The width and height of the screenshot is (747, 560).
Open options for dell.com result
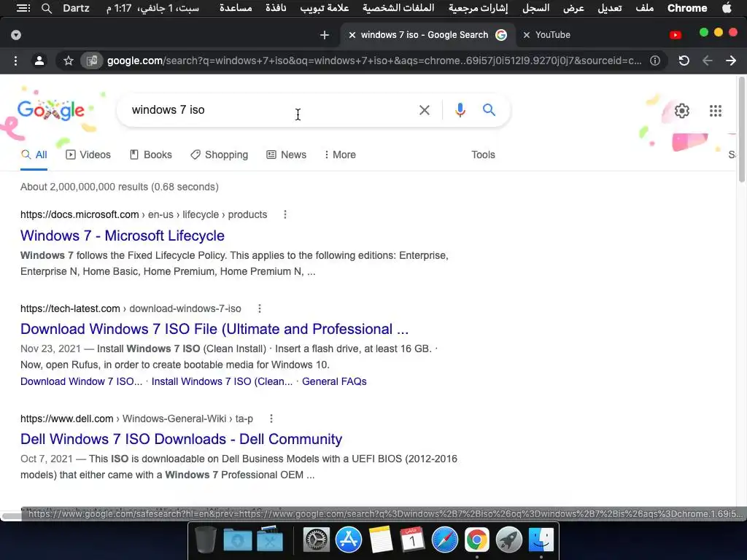tap(271, 419)
